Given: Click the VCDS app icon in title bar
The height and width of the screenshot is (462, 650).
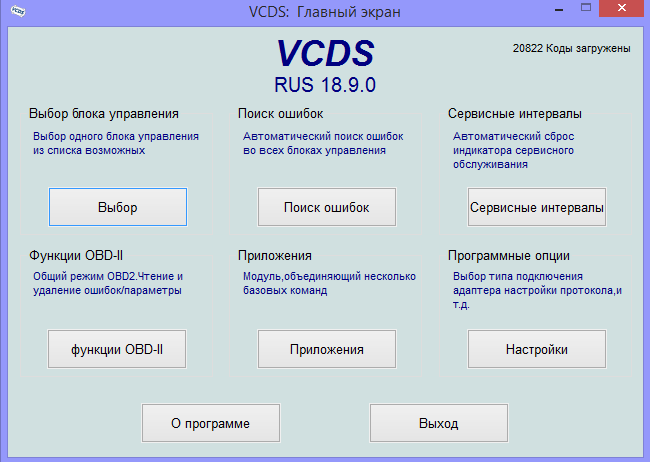Looking at the screenshot, I should coord(18,11).
